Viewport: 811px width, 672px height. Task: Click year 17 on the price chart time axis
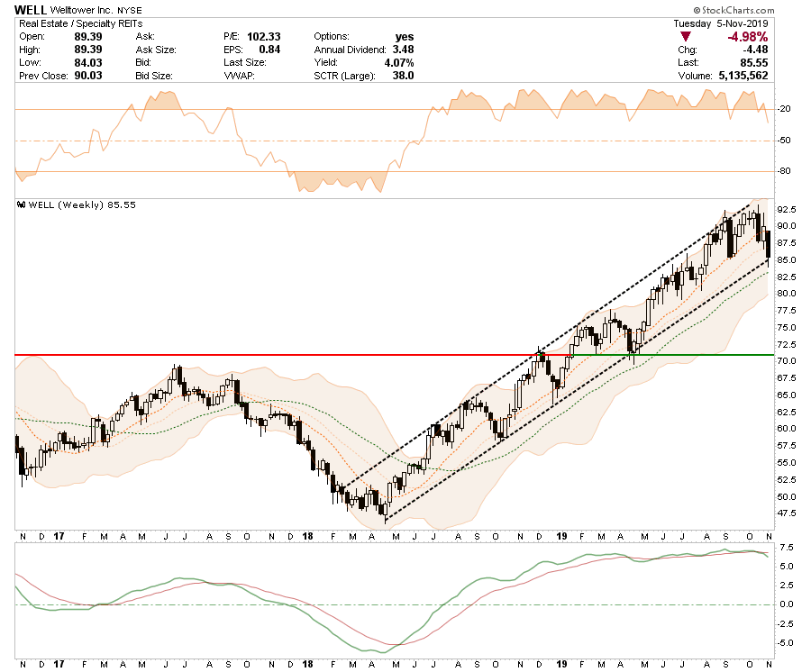pyautogui.click(x=59, y=536)
